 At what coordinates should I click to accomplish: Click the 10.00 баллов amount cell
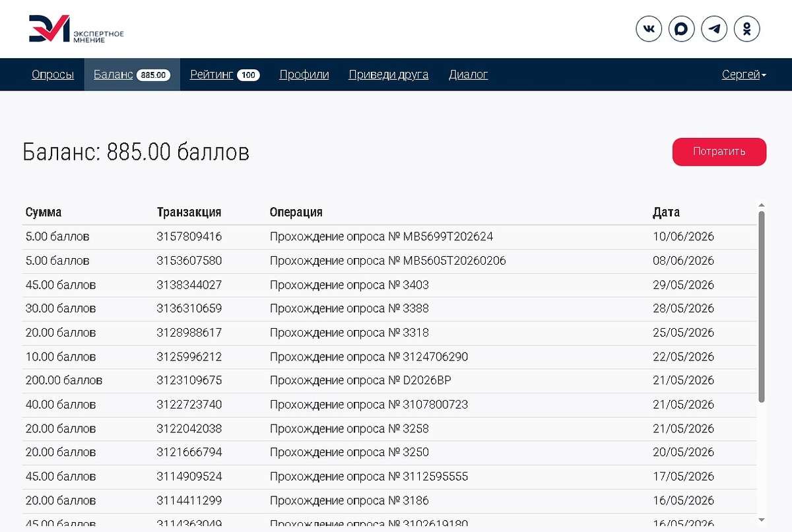click(61, 356)
